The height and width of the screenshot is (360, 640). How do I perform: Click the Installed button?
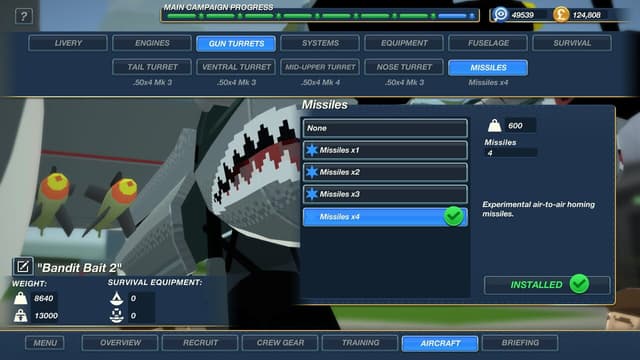coord(547,284)
